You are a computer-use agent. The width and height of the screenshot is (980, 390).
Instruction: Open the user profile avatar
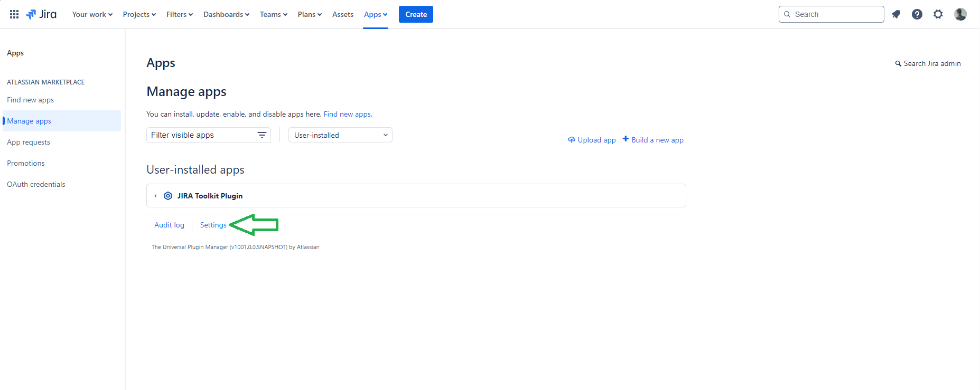[x=960, y=14]
